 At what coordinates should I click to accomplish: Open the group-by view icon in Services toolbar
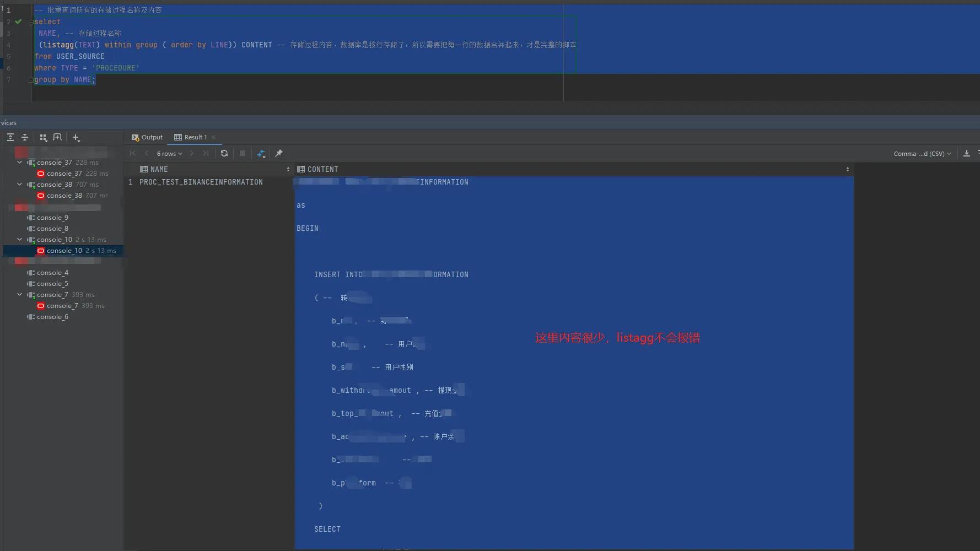43,137
